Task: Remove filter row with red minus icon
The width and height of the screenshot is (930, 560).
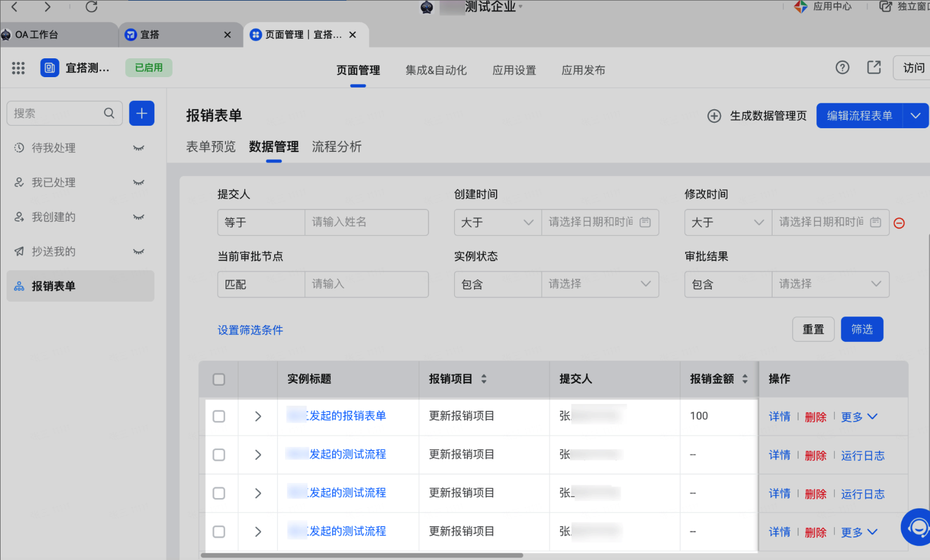Action: coord(900,223)
